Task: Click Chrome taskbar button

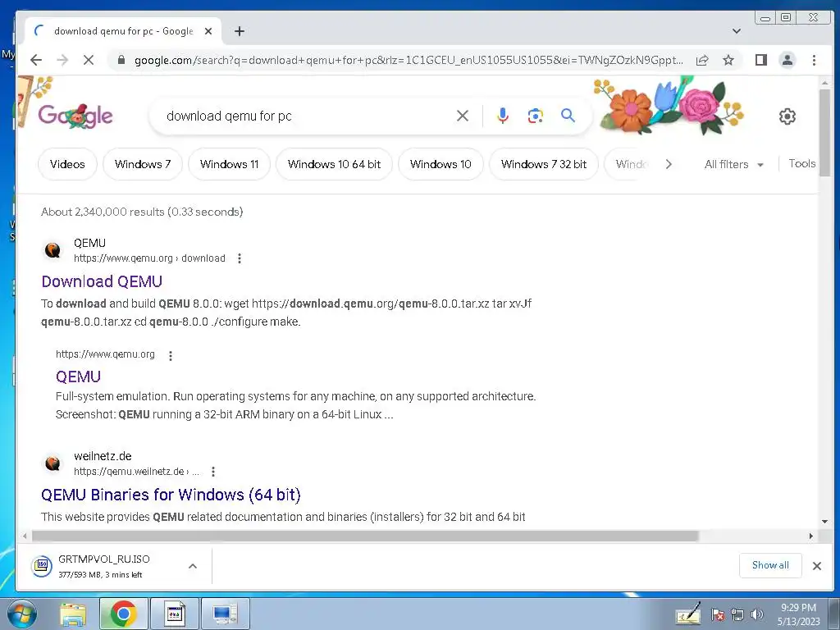Action: click(124, 614)
